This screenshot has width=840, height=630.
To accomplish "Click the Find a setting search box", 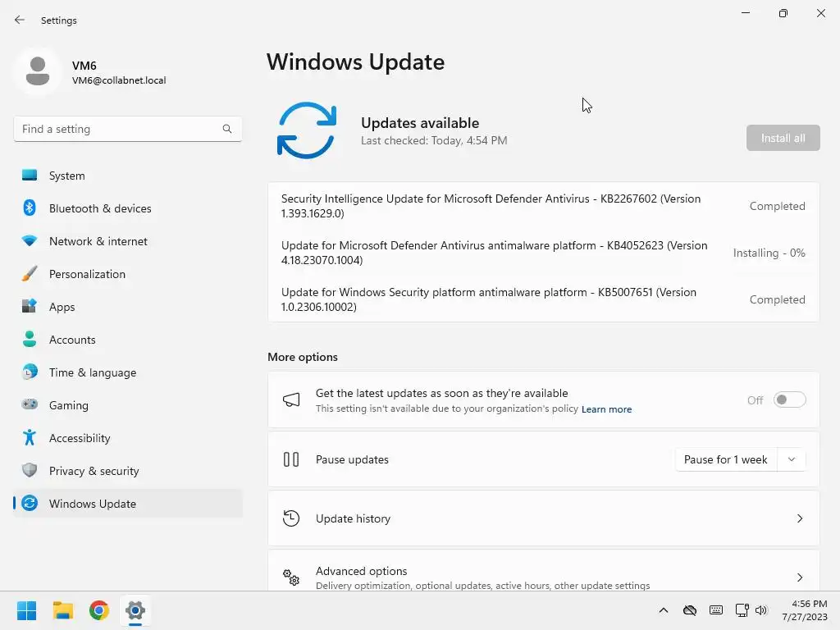I will pyautogui.click(x=127, y=129).
